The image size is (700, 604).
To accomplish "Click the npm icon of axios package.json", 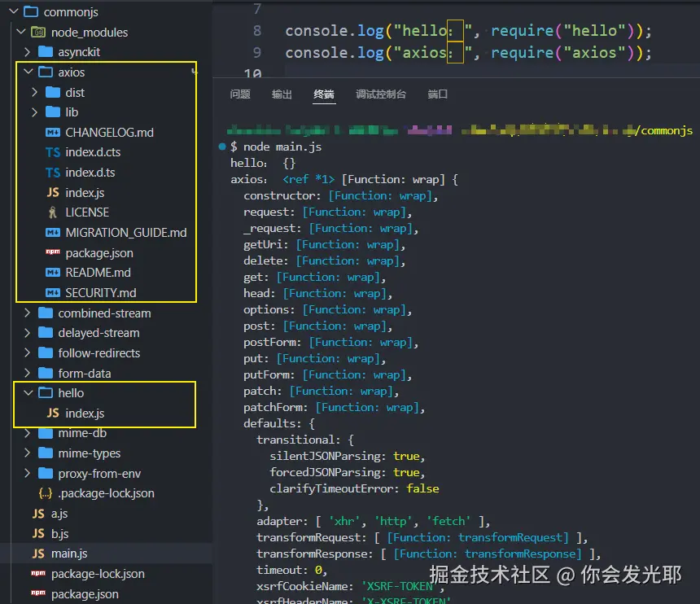I will [53, 252].
